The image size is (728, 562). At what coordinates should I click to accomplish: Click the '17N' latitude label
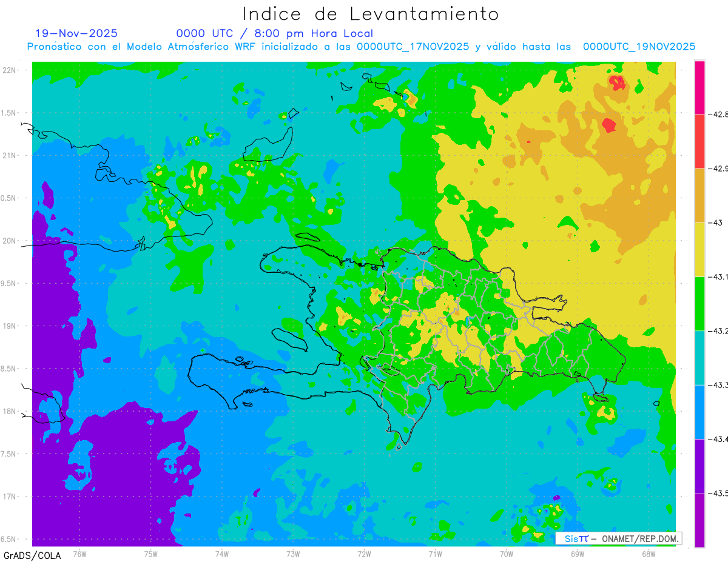tap(9, 497)
